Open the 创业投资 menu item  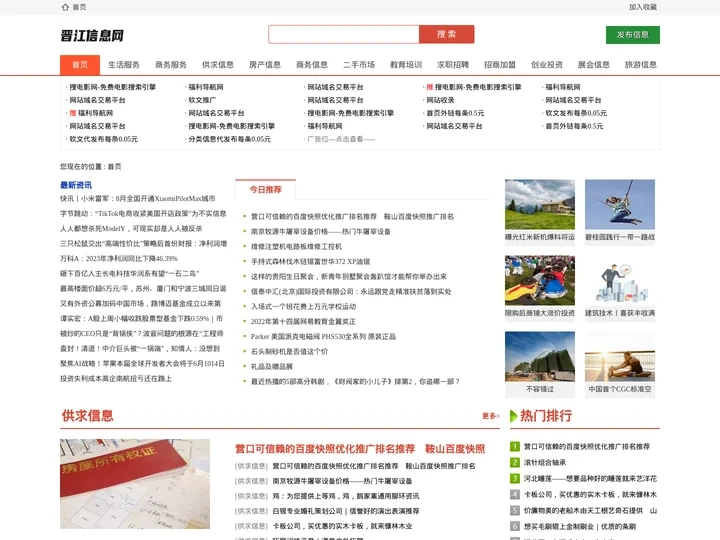(547, 65)
